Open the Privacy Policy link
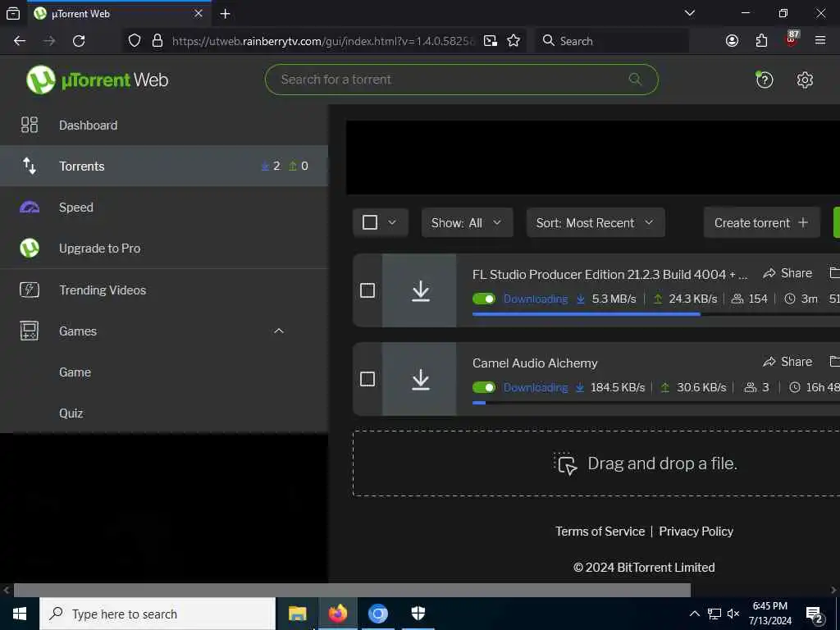This screenshot has width=840, height=630. pyautogui.click(x=696, y=531)
